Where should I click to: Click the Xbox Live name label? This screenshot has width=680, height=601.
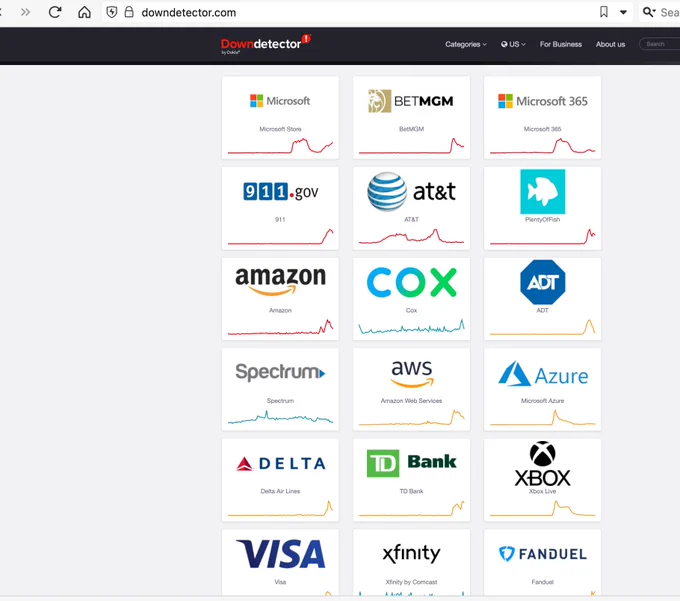coord(543,491)
